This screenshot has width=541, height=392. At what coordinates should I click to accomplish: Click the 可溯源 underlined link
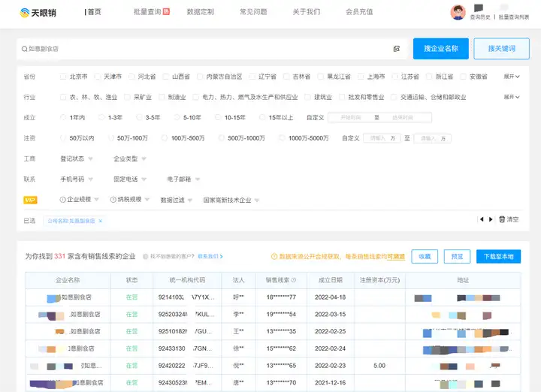click(x=396, y=257)
